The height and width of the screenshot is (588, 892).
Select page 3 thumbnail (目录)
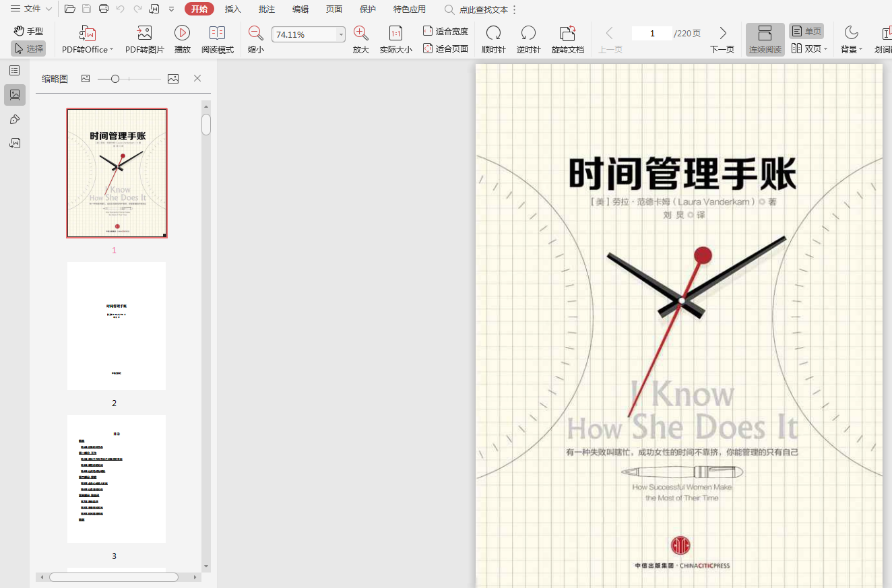click(116, 479)
